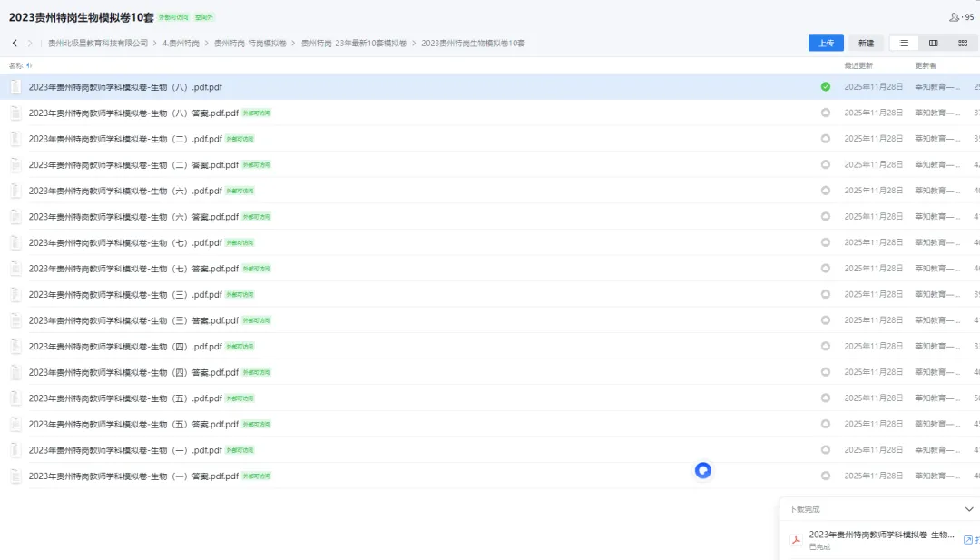
Task: Click file icon of 生物（三）答案.pdf.pdf
Action: coord(15,320)
